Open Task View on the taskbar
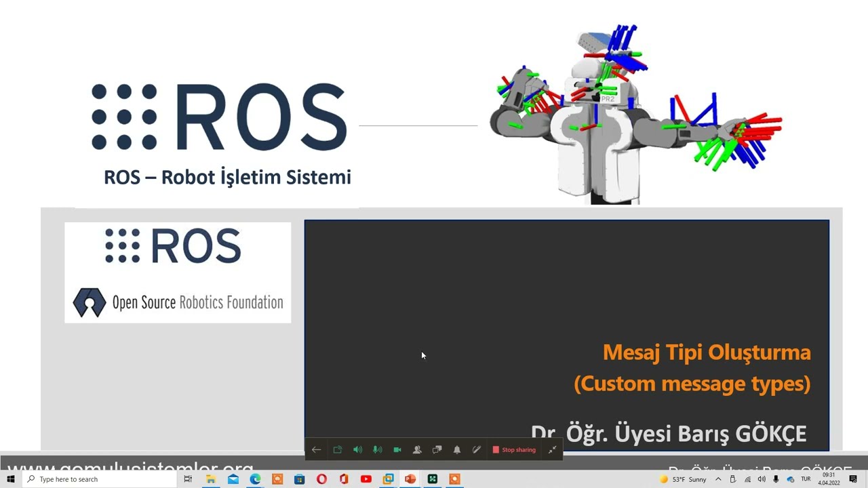Screen dimensions: 868x488 tap(188, 479)
